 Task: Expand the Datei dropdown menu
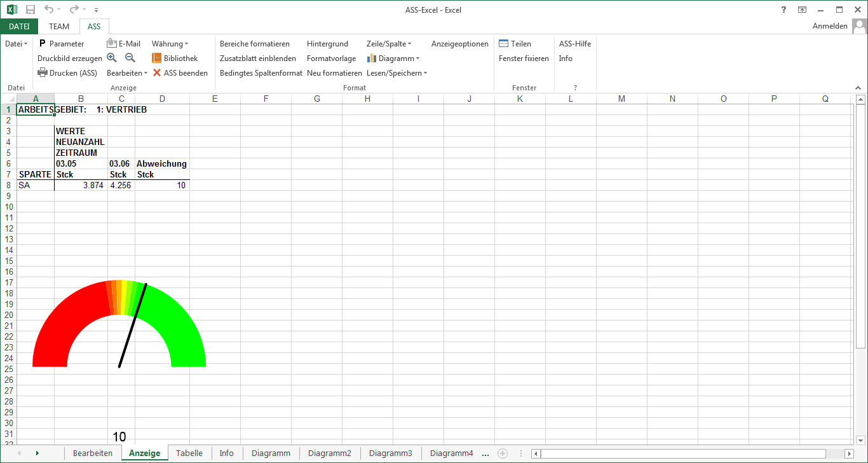click(x=16, y=44)
